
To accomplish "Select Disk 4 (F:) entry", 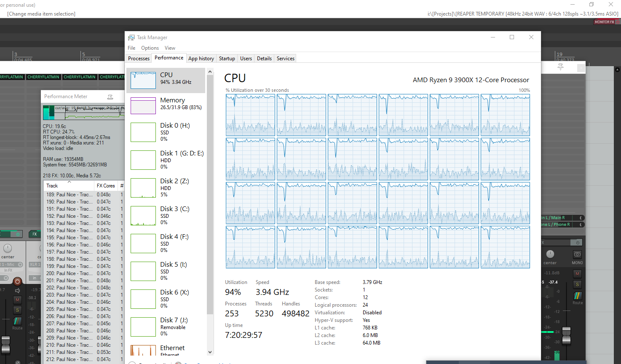I will tap(166, 243).
